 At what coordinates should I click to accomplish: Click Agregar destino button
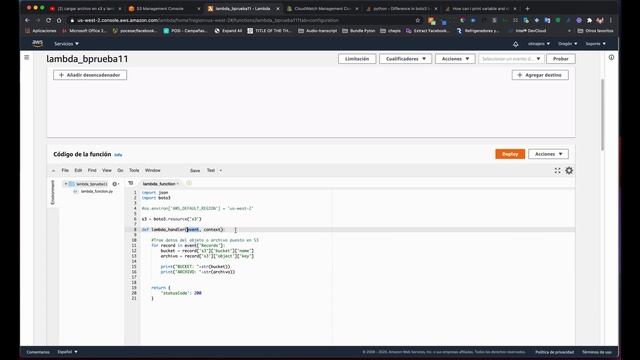click(x=540, y=75)
